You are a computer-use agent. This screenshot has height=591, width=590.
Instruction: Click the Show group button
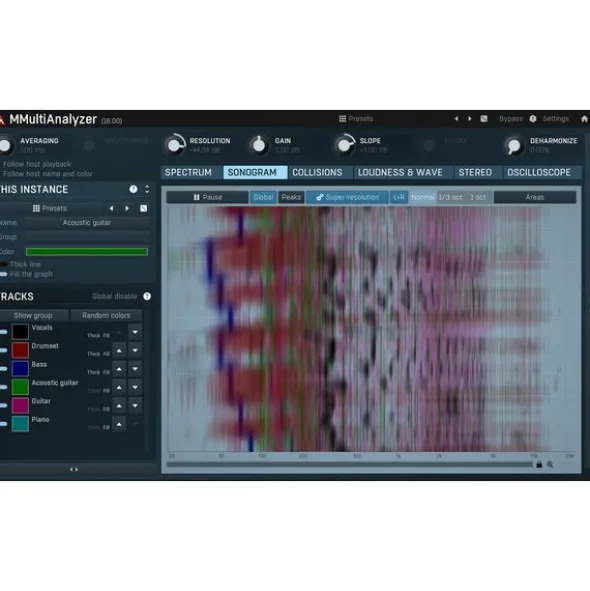[33, 315]
